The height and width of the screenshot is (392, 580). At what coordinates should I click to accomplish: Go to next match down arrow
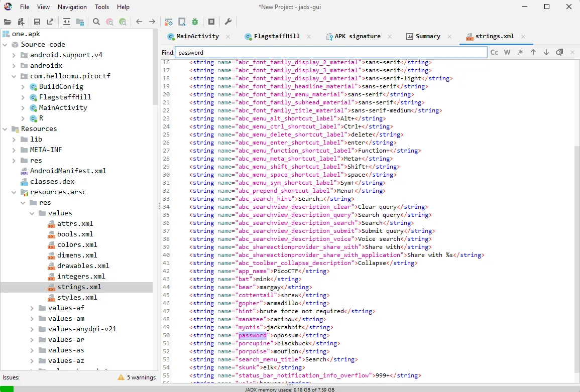click(546, 53)
